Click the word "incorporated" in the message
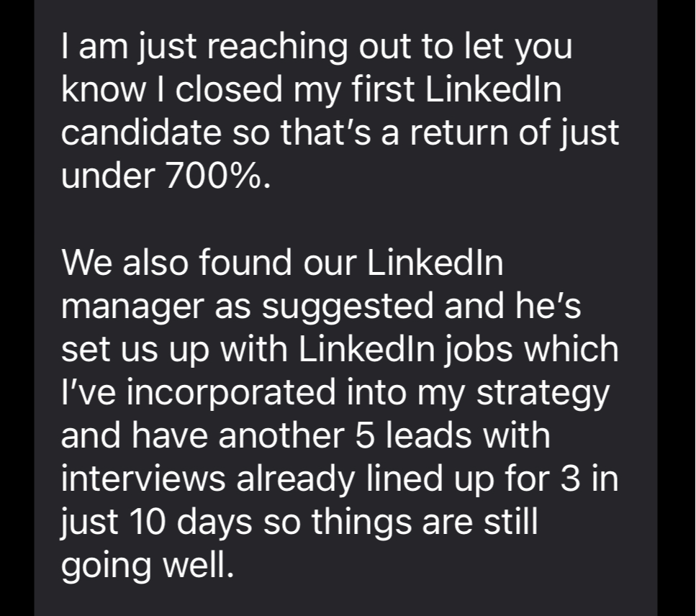 231,392
